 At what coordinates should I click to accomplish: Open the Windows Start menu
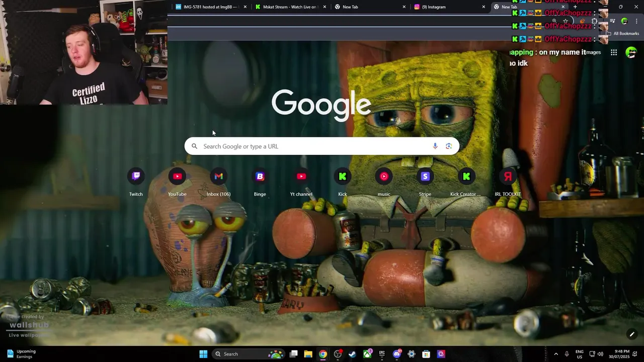pyautogui.click(x=203, y=354)
